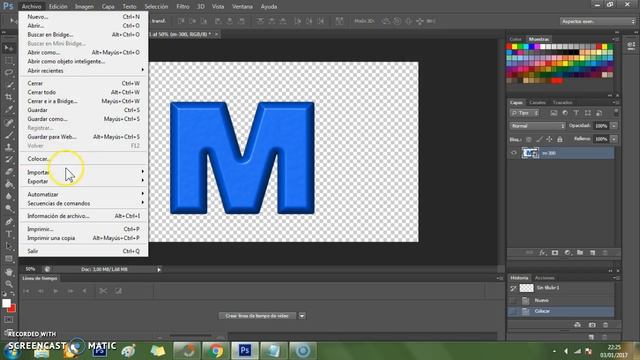Viewport: 640px width, 360px height.
Task: Open timeline type dropdown arrow
Action: 302,316
